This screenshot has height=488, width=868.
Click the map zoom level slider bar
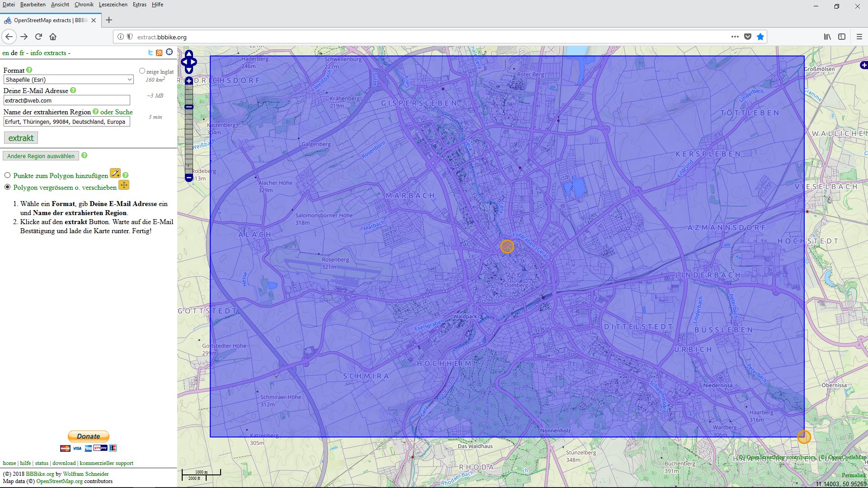(189, 129)
